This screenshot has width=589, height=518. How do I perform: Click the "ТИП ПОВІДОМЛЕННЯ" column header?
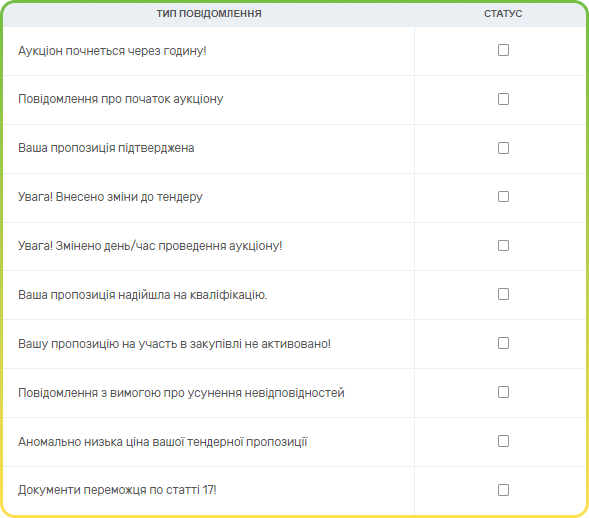(x=209, y=14)
